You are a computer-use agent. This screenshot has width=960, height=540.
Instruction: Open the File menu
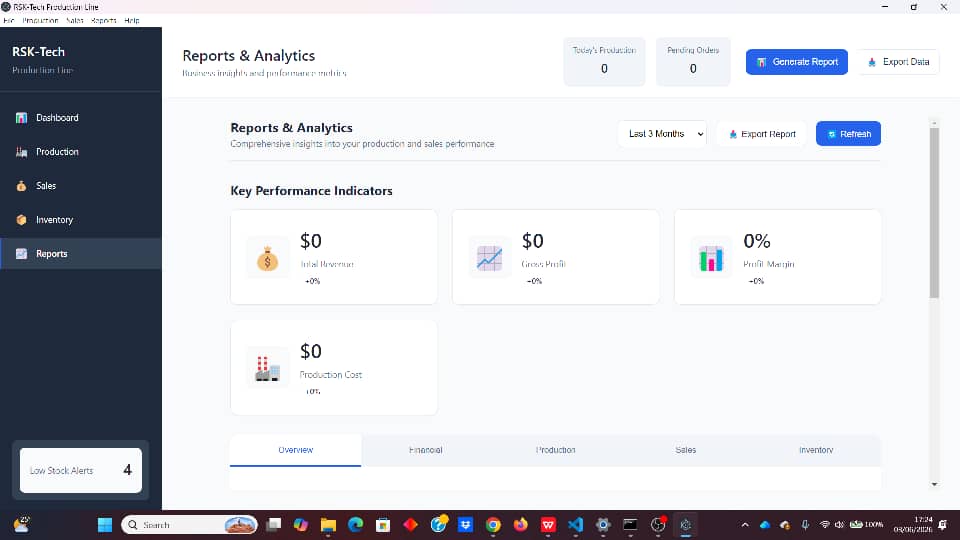pyautogui.click(x=9, y=20)
